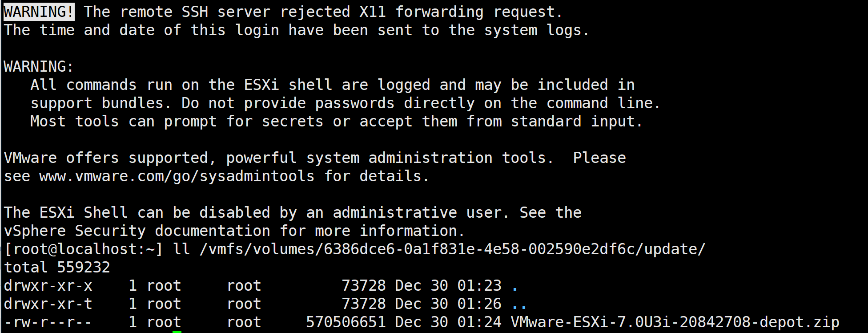Click the [root@localhost:~] shell prompt
Viewport: 868px width, 333px height.
(84, 249)
